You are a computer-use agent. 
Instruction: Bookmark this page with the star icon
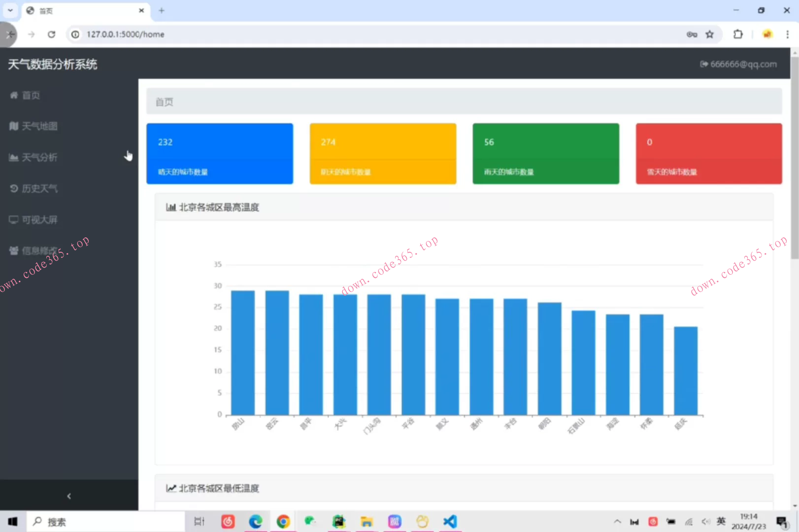point(709,34)
